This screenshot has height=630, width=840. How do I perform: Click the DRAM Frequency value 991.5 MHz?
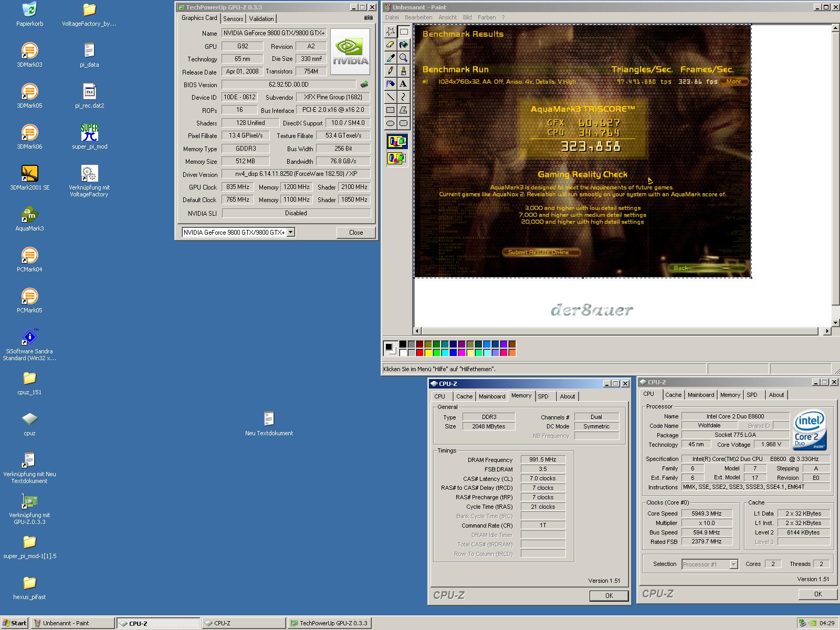543,459
